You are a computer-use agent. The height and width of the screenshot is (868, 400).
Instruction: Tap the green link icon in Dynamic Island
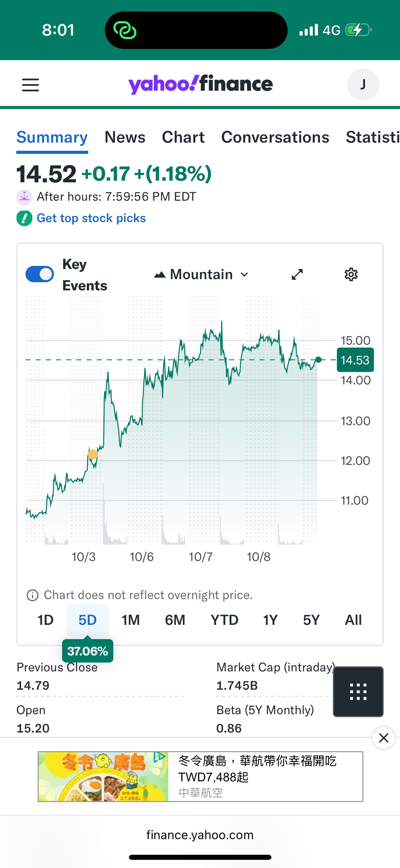pos(125,30)
